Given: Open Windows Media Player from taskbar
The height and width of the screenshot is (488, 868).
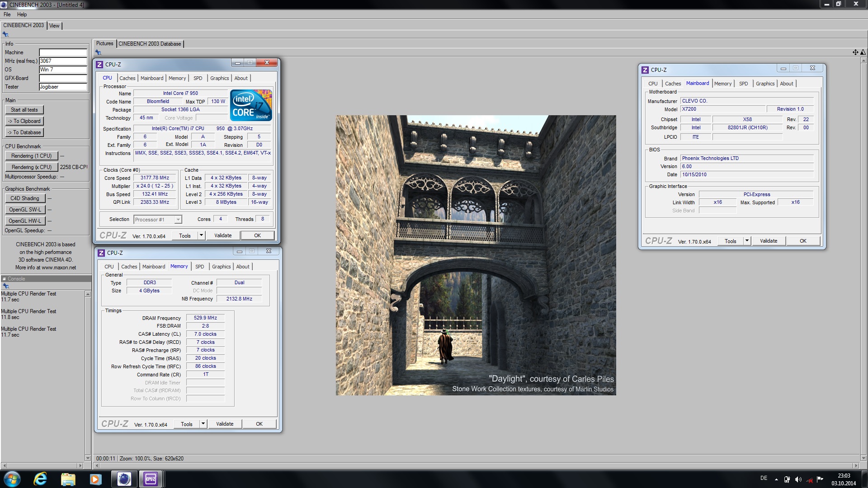Looking at the screenshot, I should pos(95,479).
